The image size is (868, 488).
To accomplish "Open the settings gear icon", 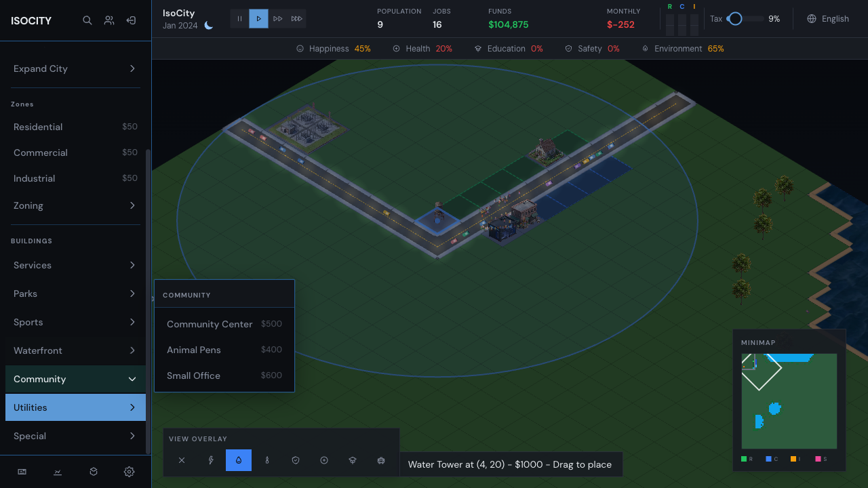I will [x=129, y=471].
